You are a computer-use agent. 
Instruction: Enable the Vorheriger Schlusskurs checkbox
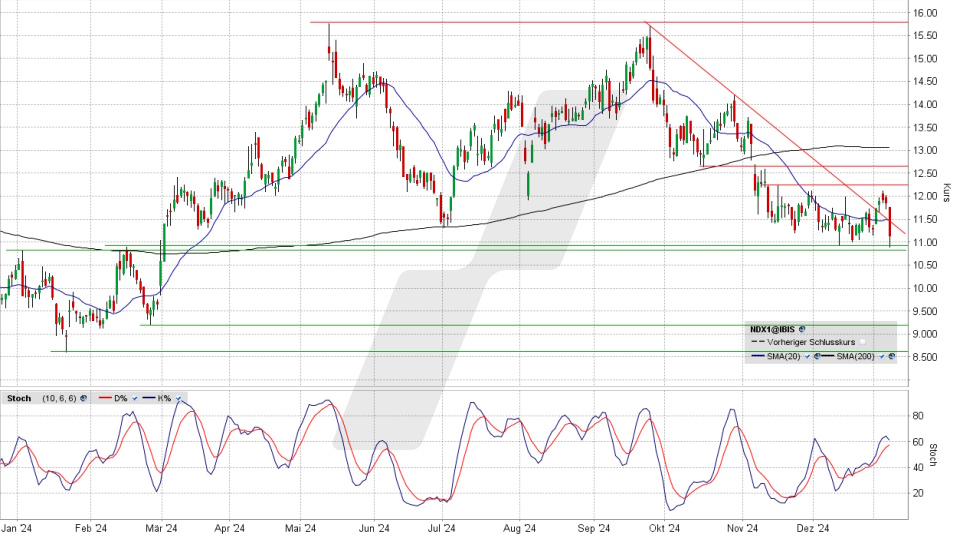click(x=863, y=342)
